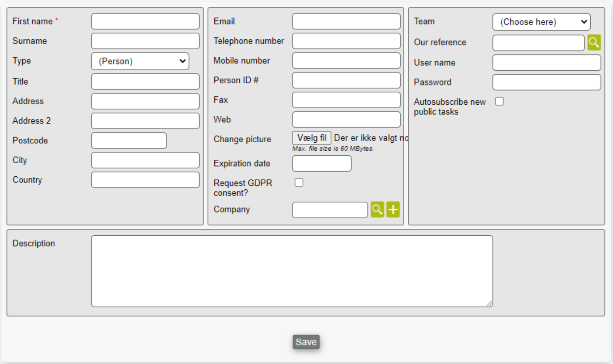Click the search icon beside the Company field

tap(377, 210)
